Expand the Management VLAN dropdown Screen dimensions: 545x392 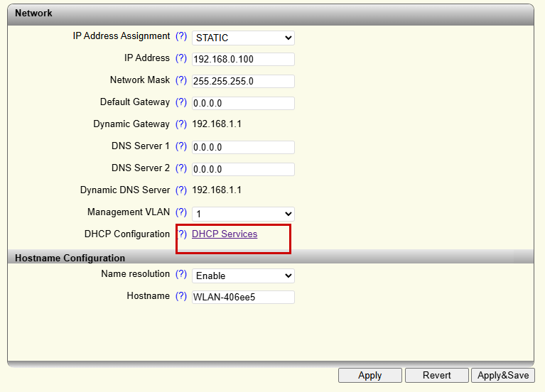[x=243, y=214]
